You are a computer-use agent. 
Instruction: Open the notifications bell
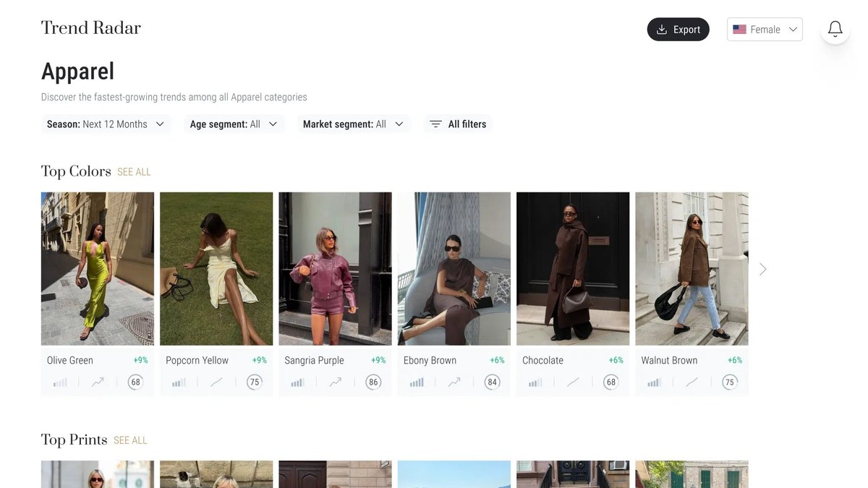[835, 29]
